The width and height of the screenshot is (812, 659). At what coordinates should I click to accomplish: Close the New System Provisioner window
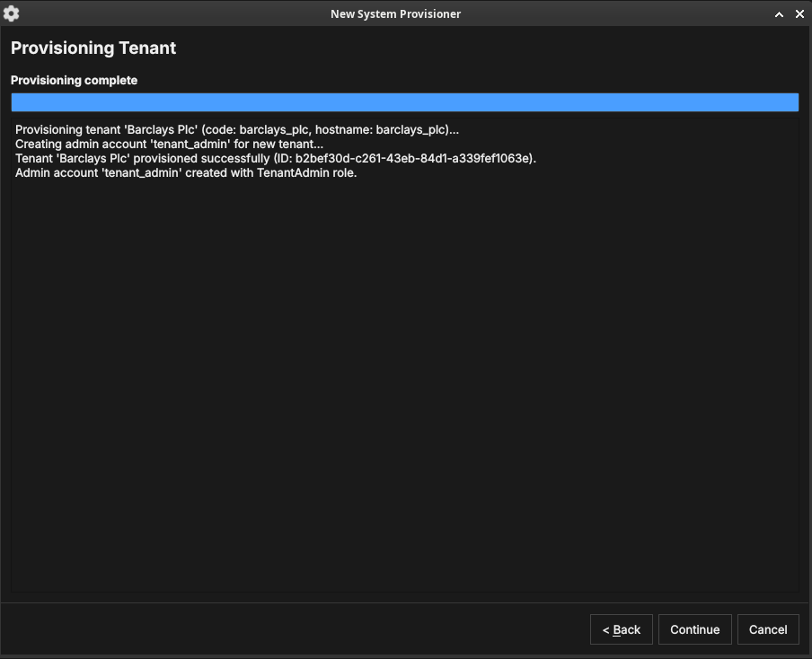coord(799,14)
